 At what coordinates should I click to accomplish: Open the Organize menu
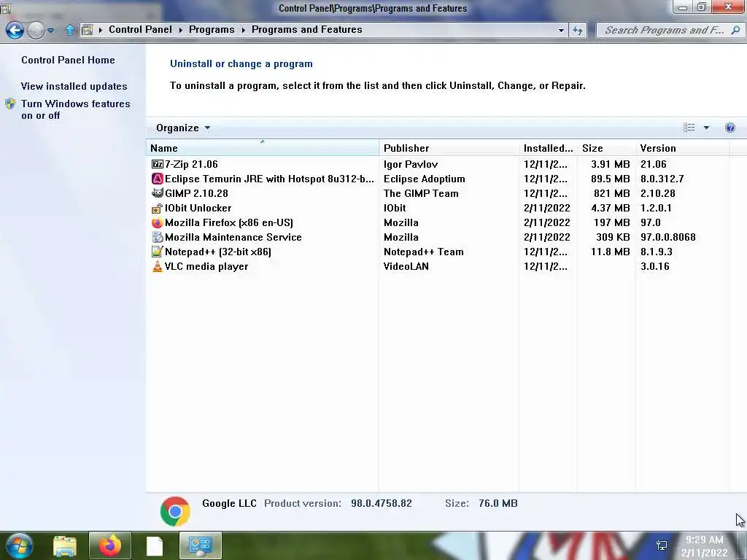click(x=183, y=128)
